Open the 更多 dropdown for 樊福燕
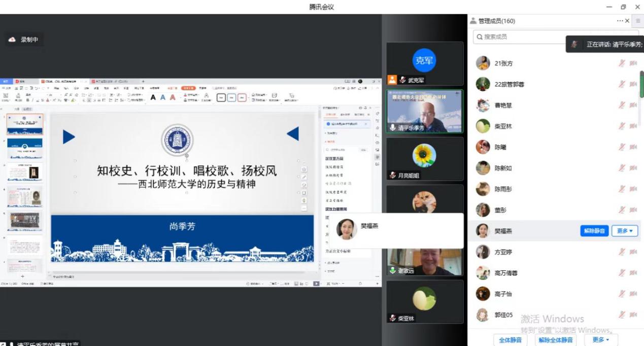Viewport: 644px width, 346px height. [x=624, y=231]
